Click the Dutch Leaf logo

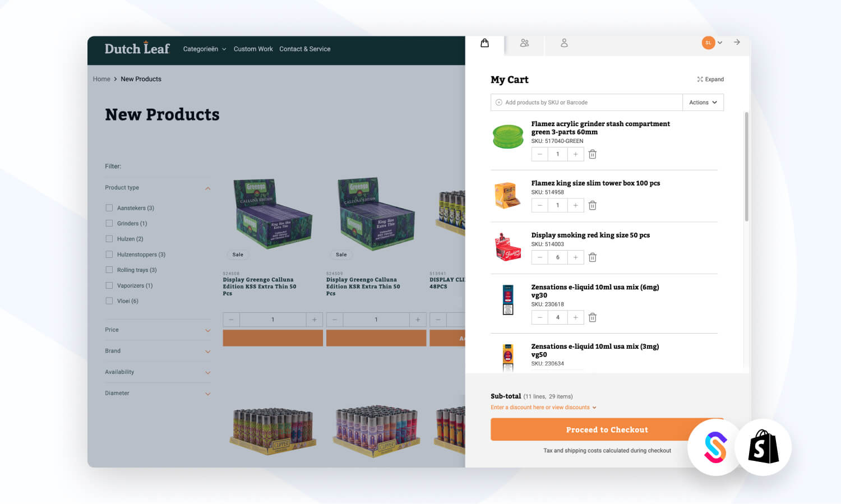coord(137,48)
